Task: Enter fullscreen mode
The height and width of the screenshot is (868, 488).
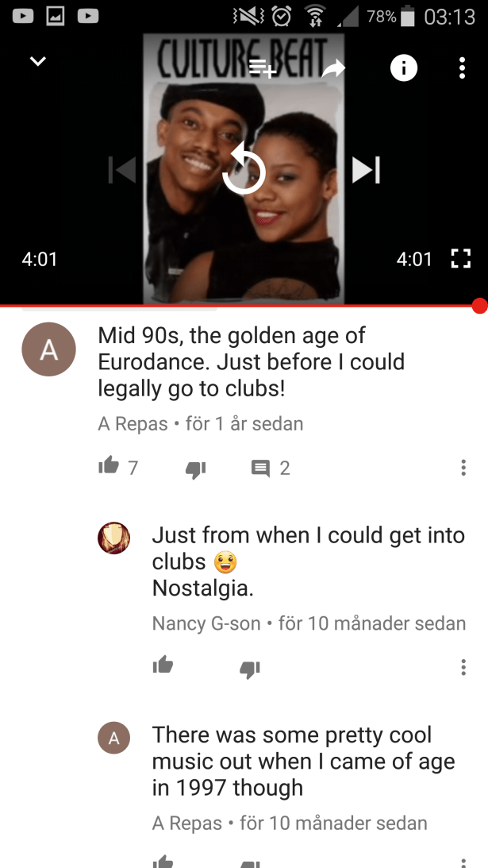Action: click(x=460, y=259)
